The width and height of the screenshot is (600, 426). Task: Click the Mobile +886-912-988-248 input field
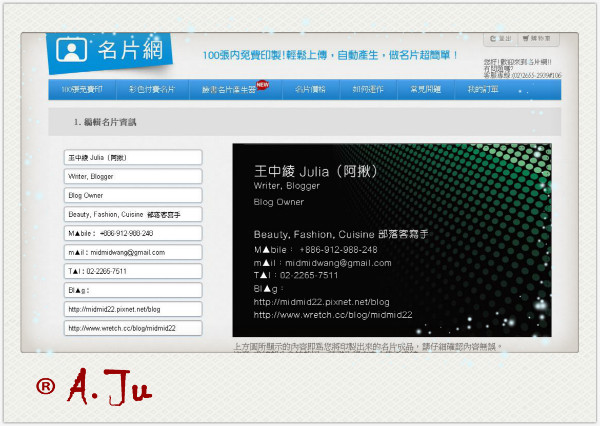(133, 233)
